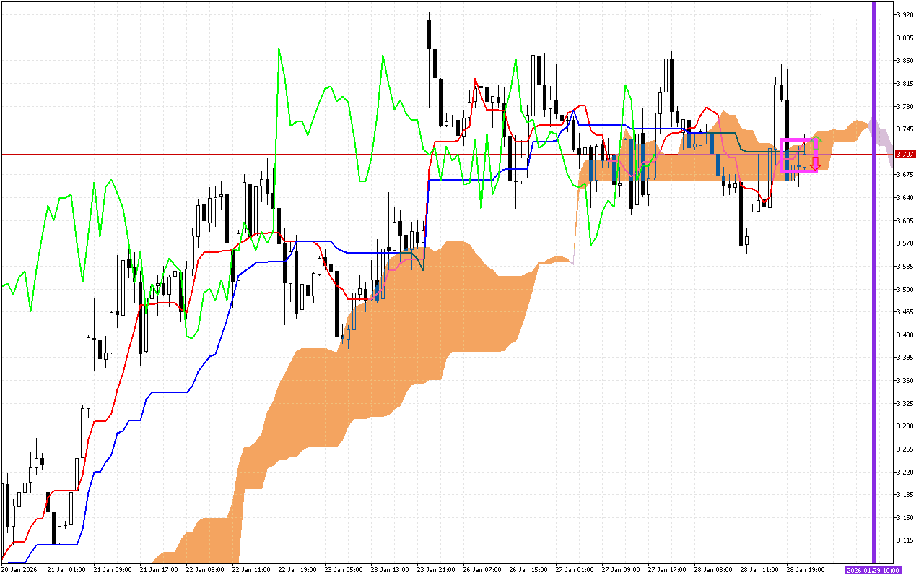This screenshot has width=924, height=578.
Task: Click the 3.745 price axis label
Action: tap(905, 129)
